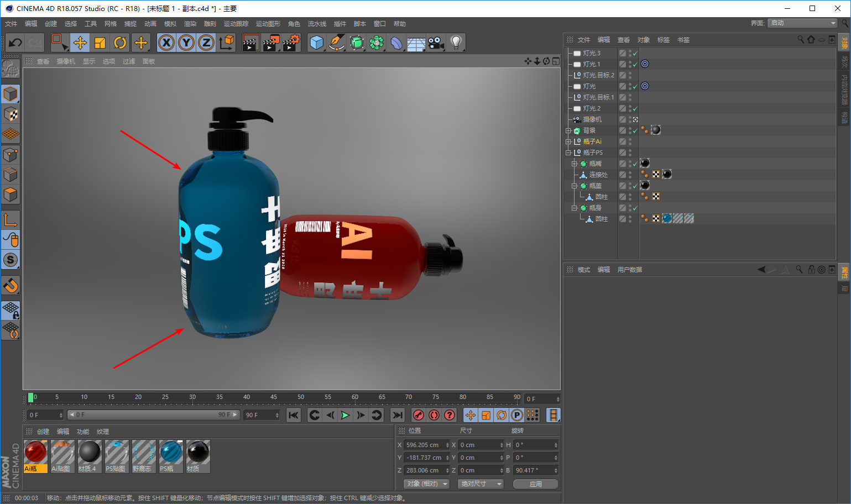Collapse the 瓶身 group

point(574,208)
